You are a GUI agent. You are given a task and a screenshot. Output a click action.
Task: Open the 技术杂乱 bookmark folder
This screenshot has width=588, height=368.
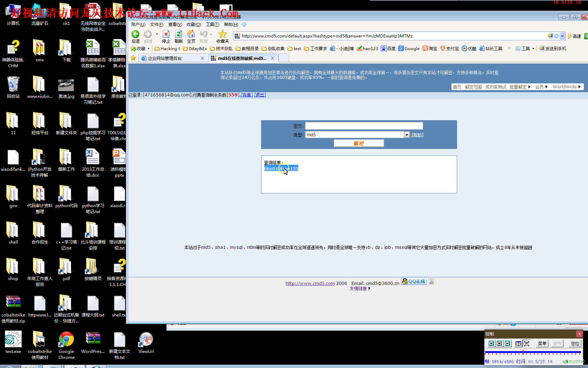(x=221, y=48)
